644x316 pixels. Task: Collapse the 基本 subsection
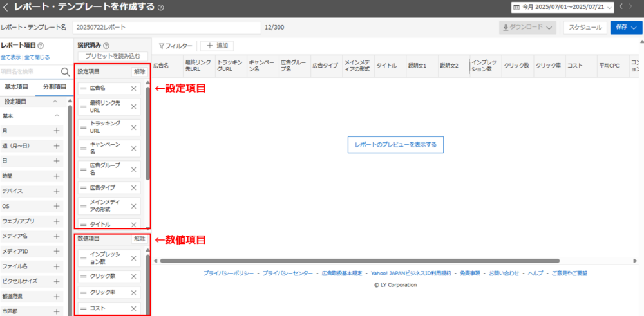pos(57,116)
